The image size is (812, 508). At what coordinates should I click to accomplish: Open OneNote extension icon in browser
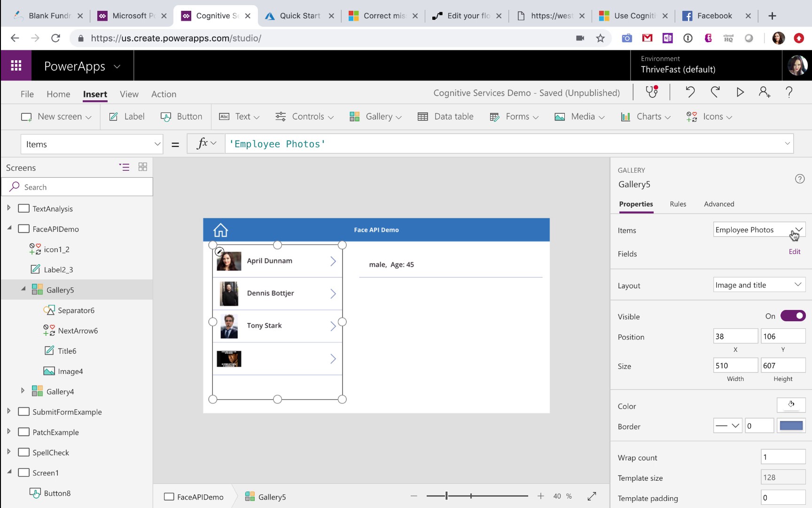tap(667, 38)
